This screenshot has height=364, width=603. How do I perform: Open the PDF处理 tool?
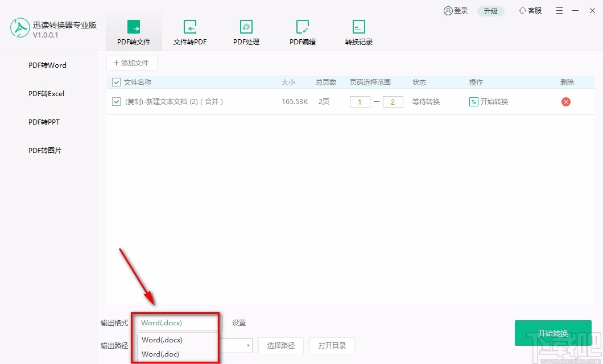click(246, 27)
